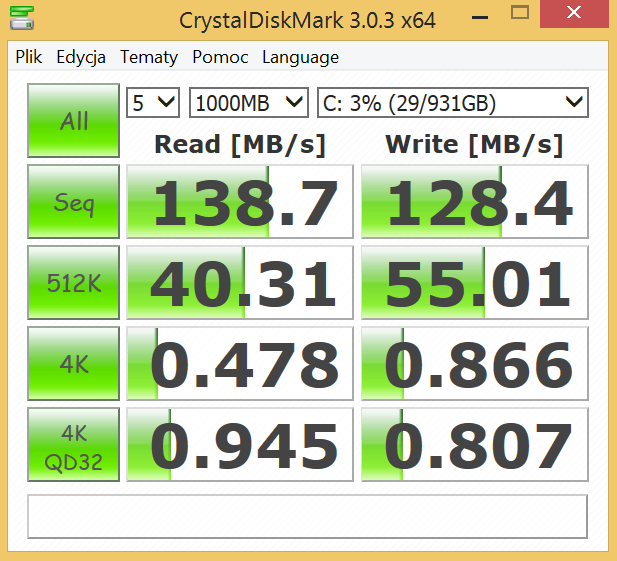Image resolution: width=617 pixels, height=561 pixels.
Task: Select the 512K read result 40.31
Action: click(240, 282)
